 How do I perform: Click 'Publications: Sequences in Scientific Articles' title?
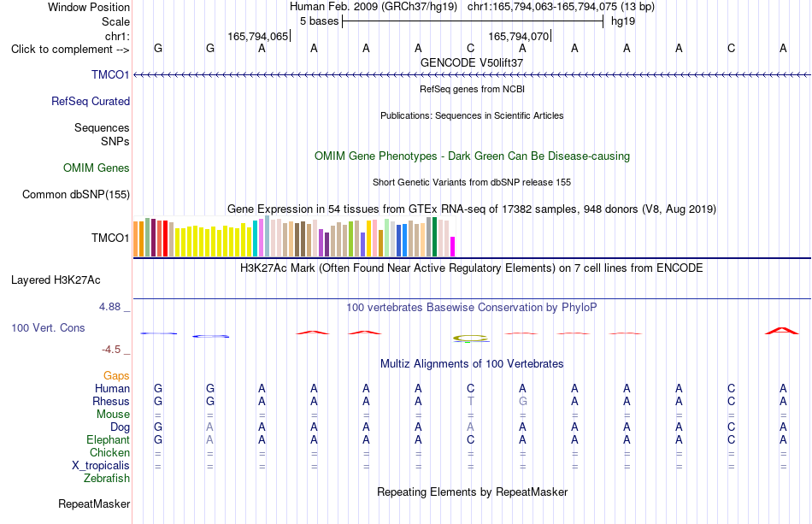[x=472, y=115]
